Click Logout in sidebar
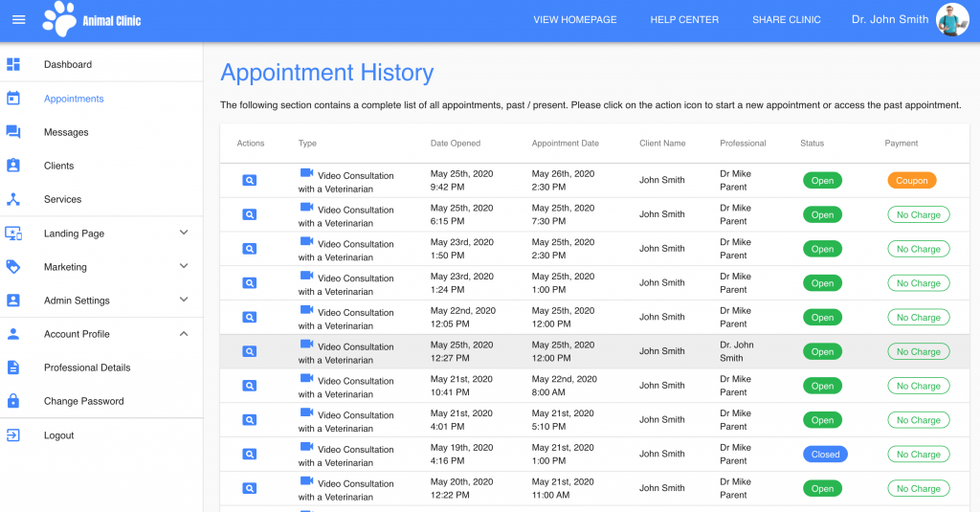The image size is (980, 512). [x=58, y=435]
